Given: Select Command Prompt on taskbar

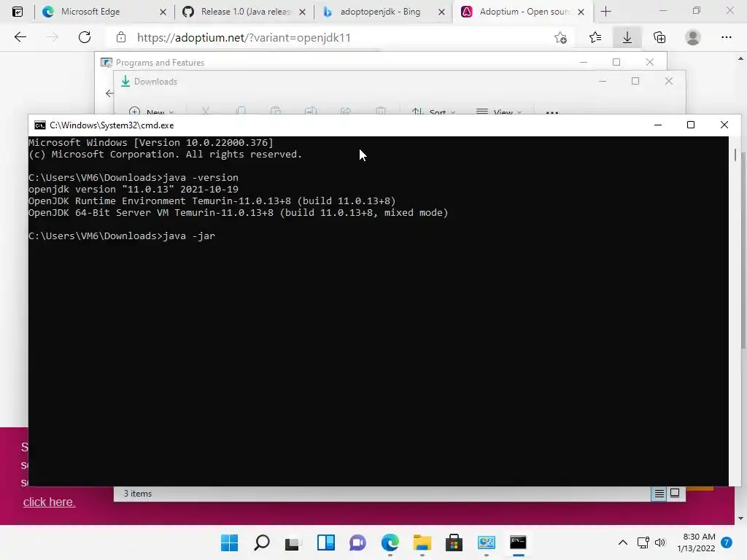Looking at the screenshot, I should point(519,542).
